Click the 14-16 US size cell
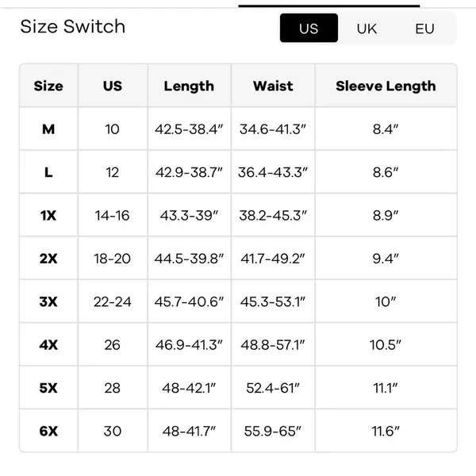 pos(113,215)
